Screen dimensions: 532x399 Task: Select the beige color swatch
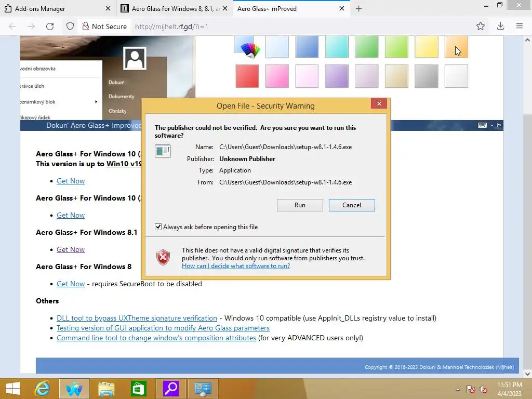[x=396, y=76]
